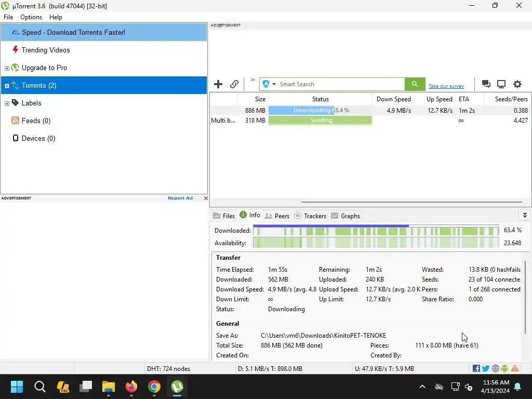Click the chat bubbles toolbar icon

click(486, 84)
